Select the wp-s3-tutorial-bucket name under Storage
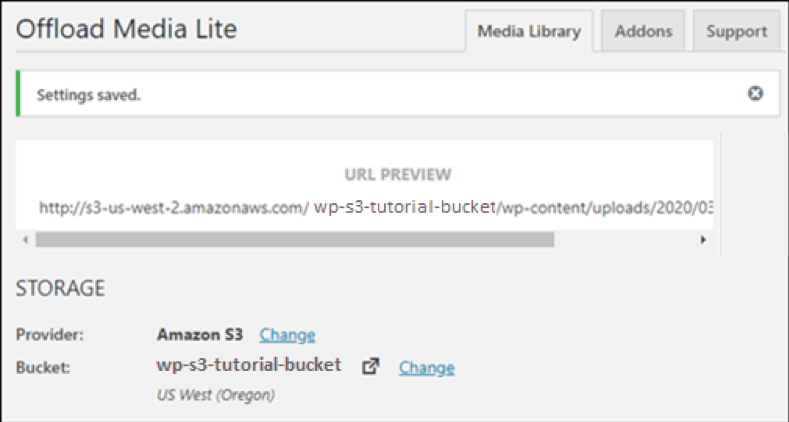Viewport: 789px width, 422px height. tap(249, 365)
